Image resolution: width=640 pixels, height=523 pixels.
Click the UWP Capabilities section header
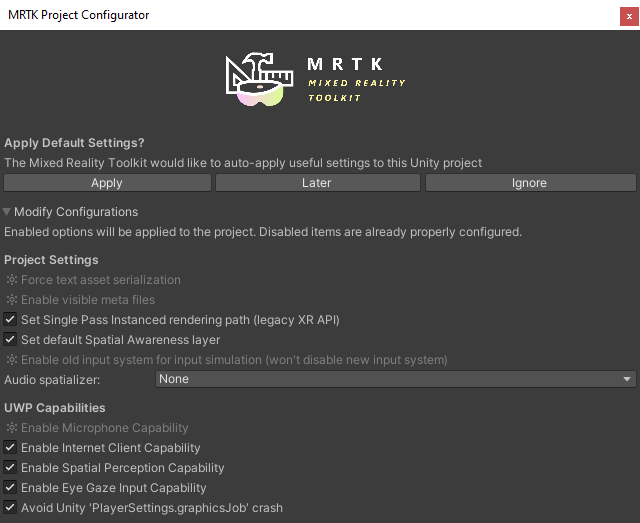[55, 408]
